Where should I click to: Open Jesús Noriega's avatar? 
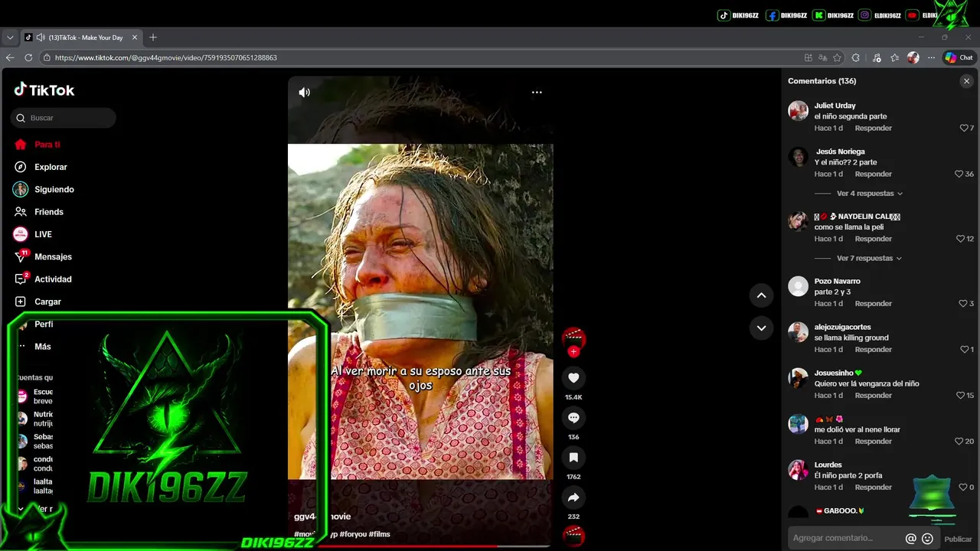coord(799,157)
